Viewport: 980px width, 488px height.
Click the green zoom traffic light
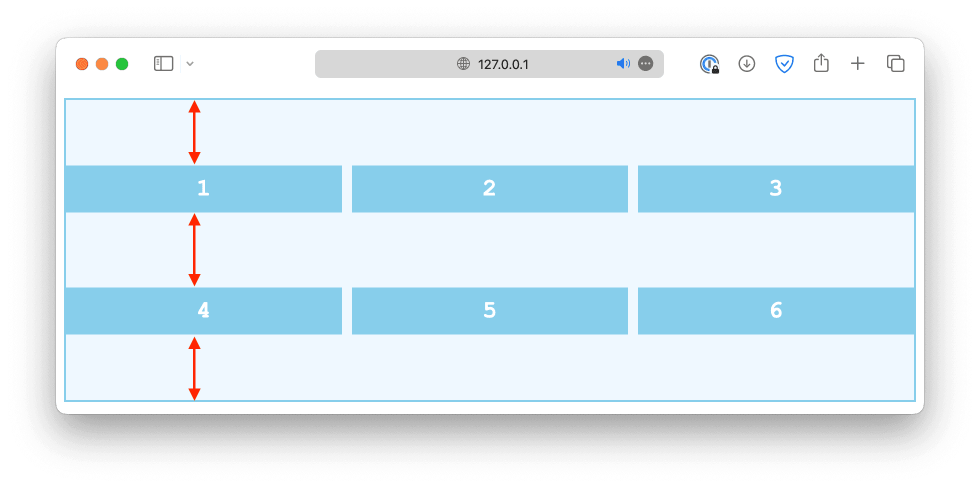point(121,64)
